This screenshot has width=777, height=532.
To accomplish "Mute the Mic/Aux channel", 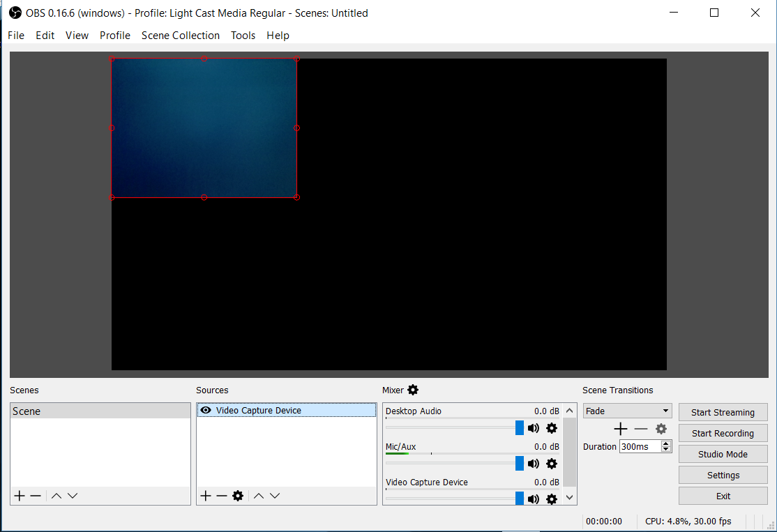I will coord(534,464).
